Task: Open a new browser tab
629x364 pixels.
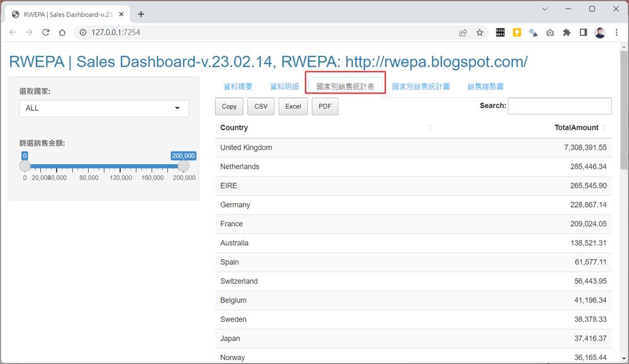Action: point(141,14)
